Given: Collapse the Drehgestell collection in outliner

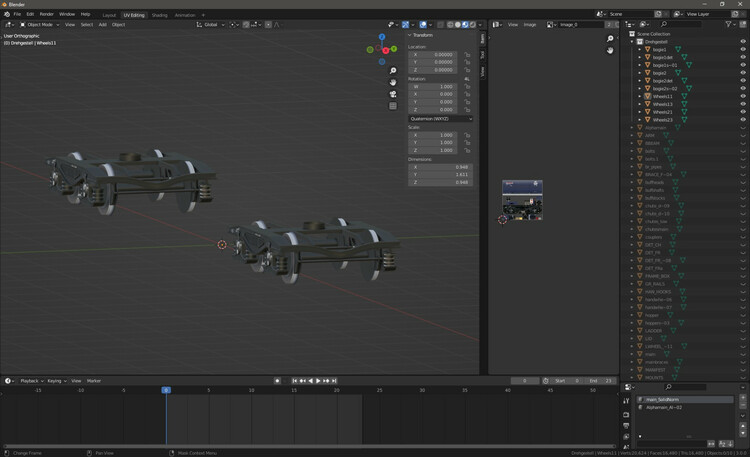Looking at the screenshot, I should (x=632, y=42).
